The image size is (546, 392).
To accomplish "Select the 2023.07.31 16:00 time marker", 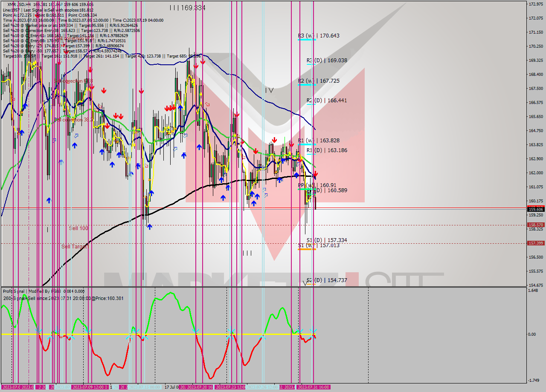I will click(313, 387).
